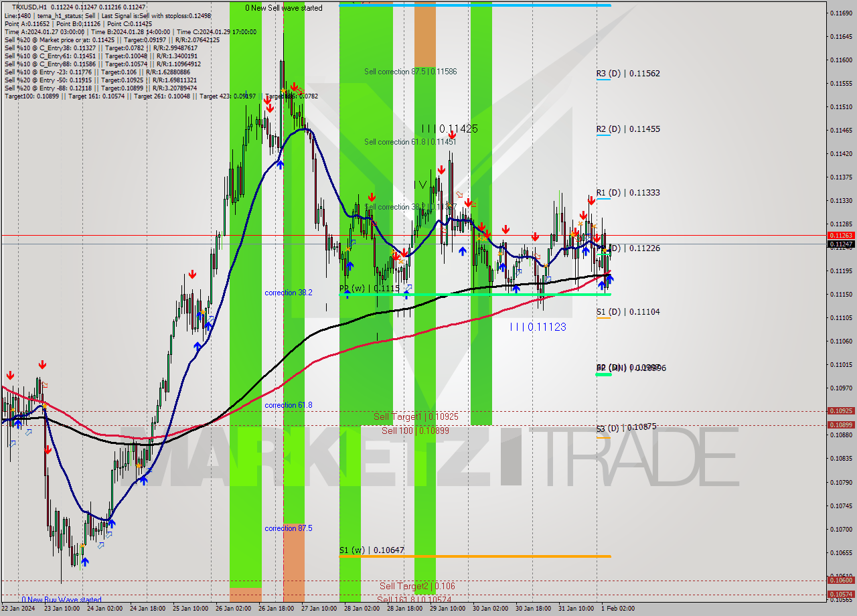Click 'Sell correction 61.8 | 0.11451' label
The height and width of the screenshot is (616, 857).
(x=410, y=142)
